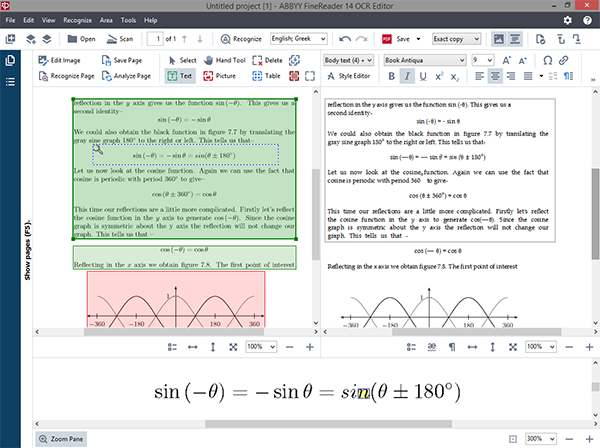Click the Scan button
This screenshot has height=448, width=600.
pyautogui.click(x=119, y=40)
